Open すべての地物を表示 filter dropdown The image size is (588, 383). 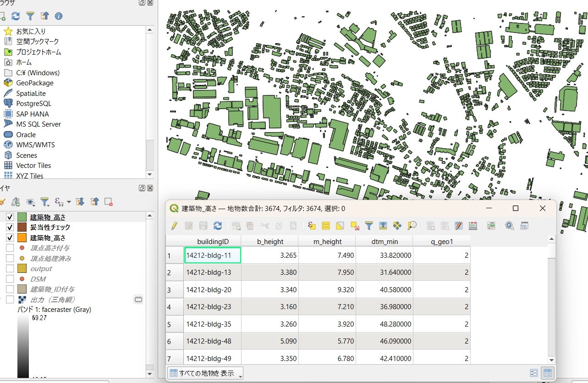pos(205,373)
